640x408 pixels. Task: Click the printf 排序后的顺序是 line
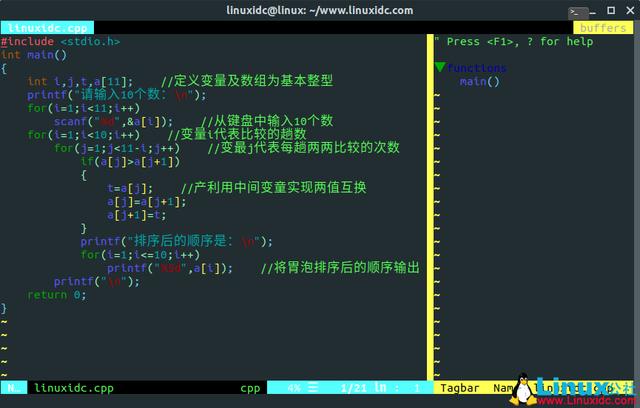coord(176,241)
